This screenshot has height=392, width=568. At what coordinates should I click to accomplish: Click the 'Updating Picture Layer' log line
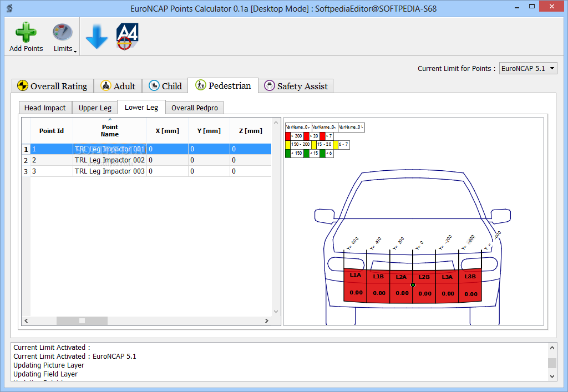click(x=49, y=365)
